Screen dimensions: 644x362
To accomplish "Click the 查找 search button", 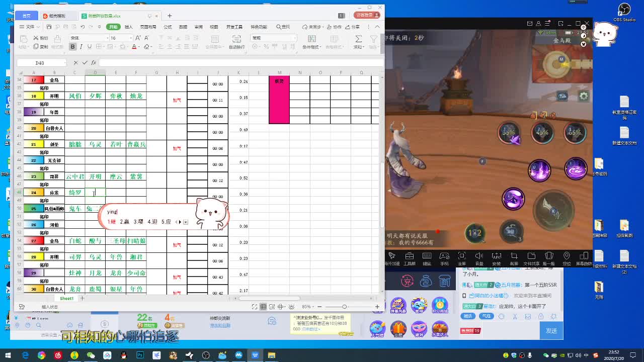I will (283, 27).
